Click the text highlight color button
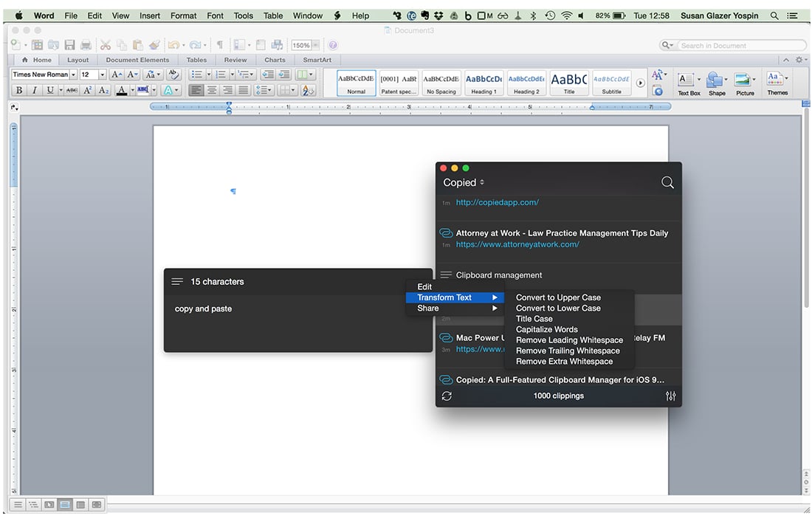The image size is (812, 524). pos(143,90)
